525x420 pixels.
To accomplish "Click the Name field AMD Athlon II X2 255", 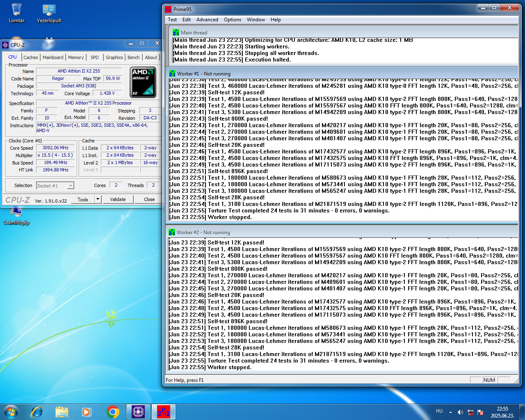I will coord(79,71).
